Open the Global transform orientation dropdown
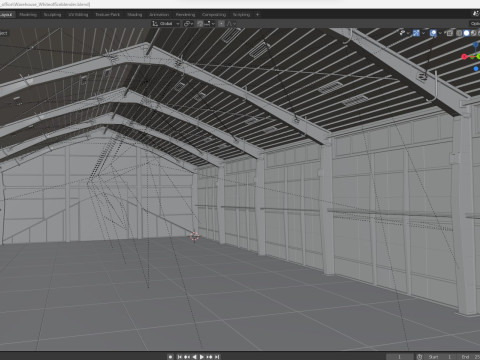Image resolution: width=480 pixels, height=360 pixels. pos(166,24)
